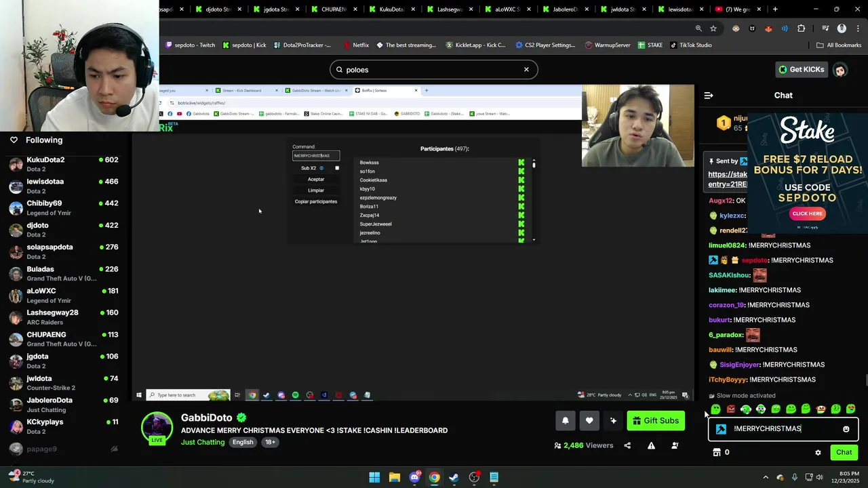Open Buladas channel in Following list

pyautogui.click(x=64, y=273)
